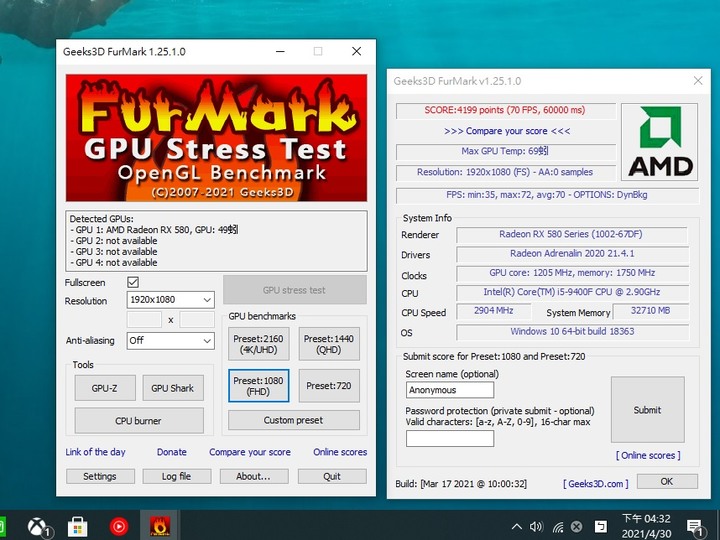Open the About... dialog
Screen dimensions: 720x540
tap(253, 477)
